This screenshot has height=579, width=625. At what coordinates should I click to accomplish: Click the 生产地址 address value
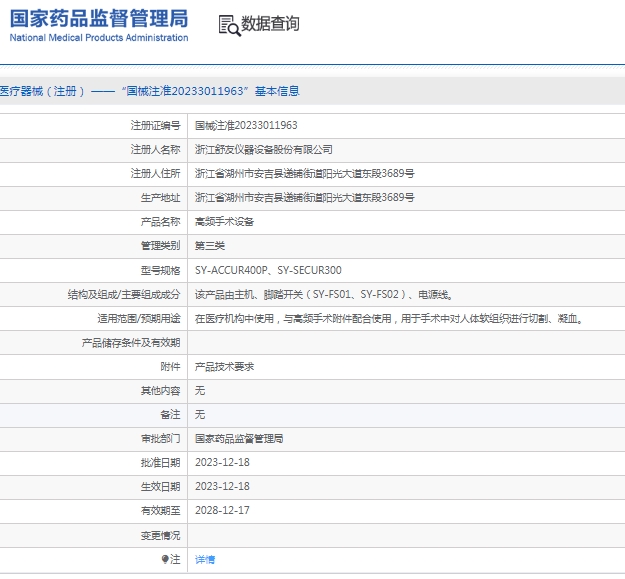(x=305, y=197)
